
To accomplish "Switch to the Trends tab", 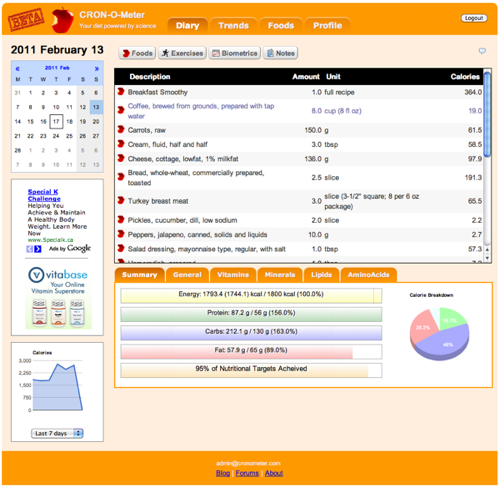I will click(233, 26).
